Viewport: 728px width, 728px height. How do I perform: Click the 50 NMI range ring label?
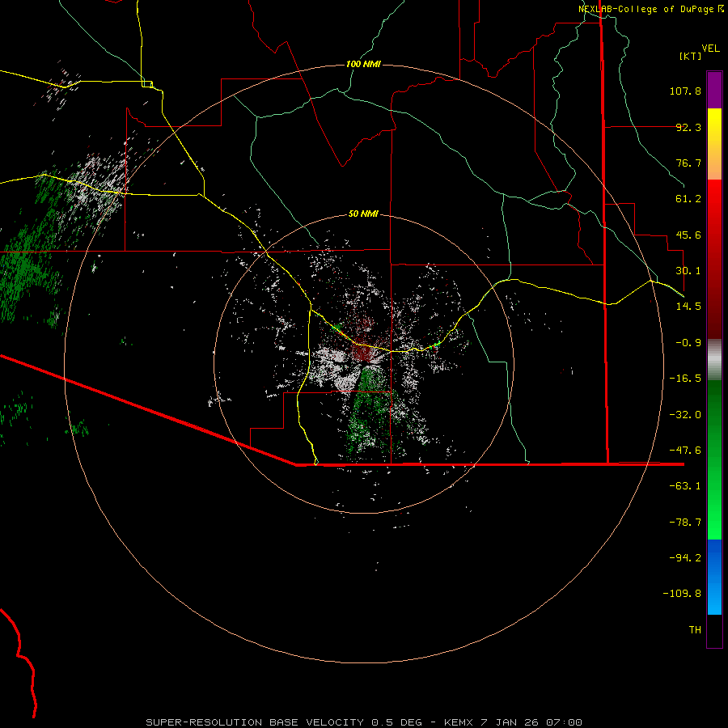363,214
